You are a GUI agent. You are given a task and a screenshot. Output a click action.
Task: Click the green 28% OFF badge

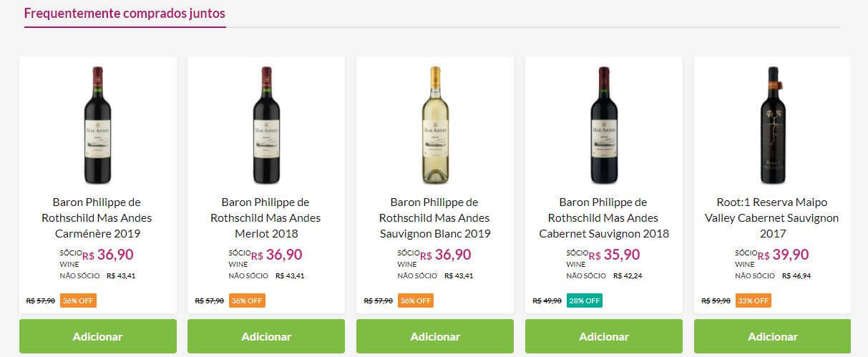click(x=584, y=300)
